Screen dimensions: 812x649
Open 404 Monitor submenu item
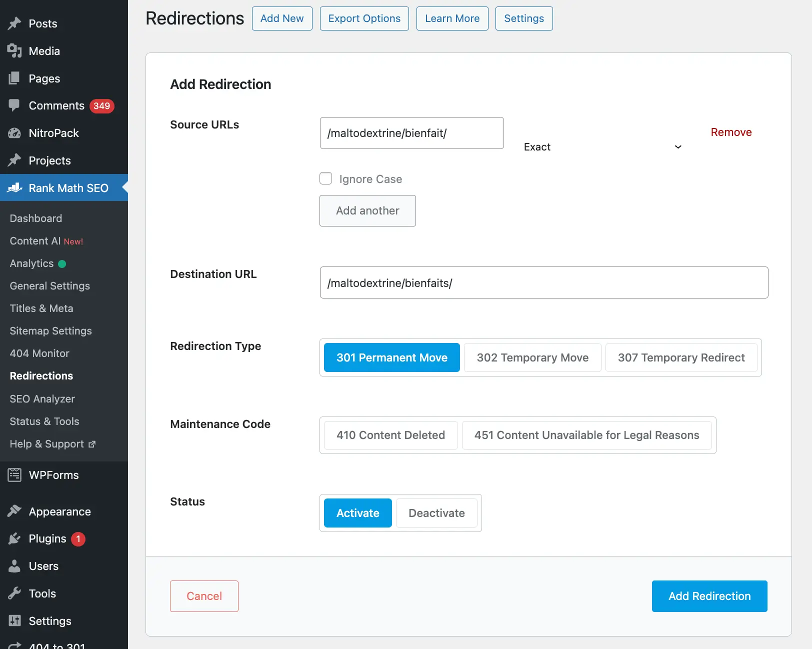pos(39,353)
